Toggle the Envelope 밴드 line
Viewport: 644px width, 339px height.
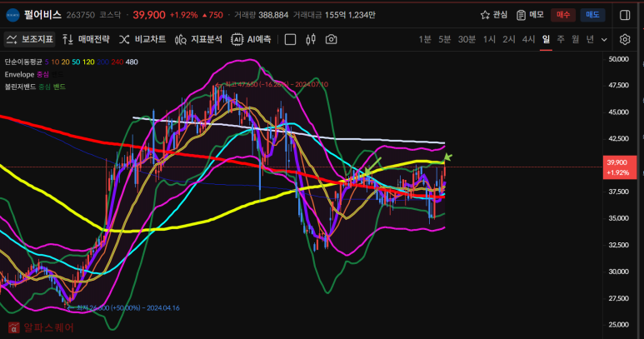(57, 74)
